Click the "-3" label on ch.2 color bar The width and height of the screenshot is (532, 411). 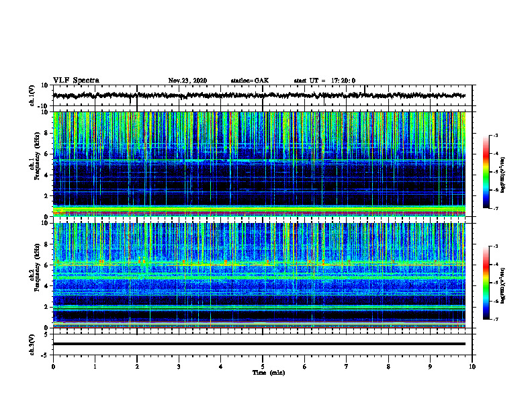click(x=496, y=246)
